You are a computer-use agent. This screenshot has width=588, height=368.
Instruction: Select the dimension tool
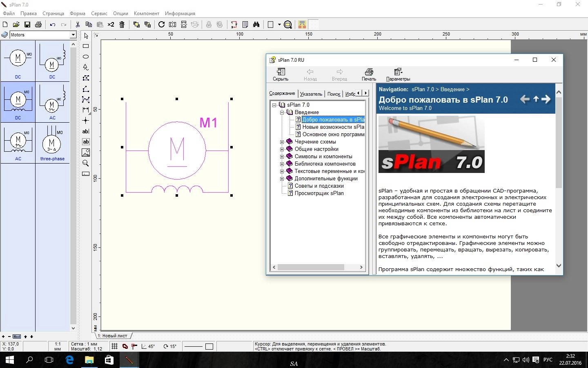click(86, 110)
